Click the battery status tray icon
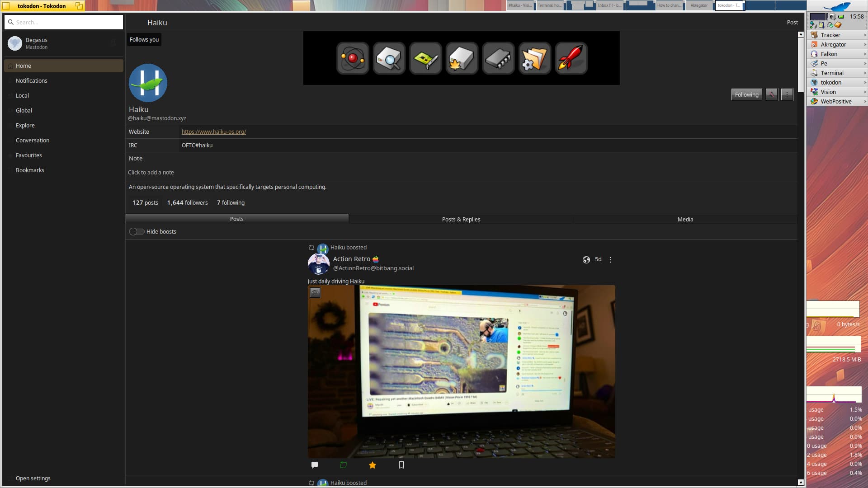The width and height of the screenshot is (868, 488). (841, 17)
